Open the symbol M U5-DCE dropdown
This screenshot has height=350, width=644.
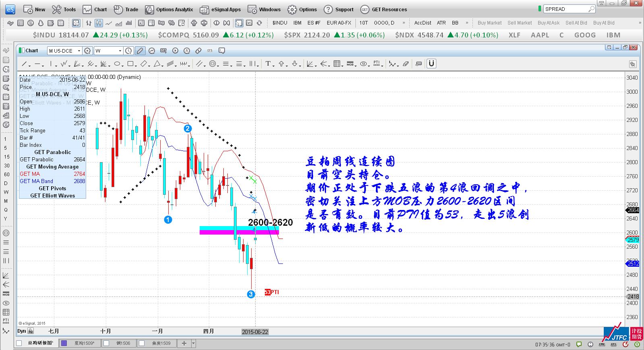pos(79,51)
